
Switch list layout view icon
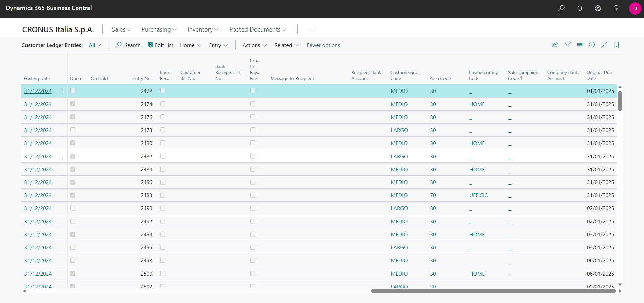580,45
